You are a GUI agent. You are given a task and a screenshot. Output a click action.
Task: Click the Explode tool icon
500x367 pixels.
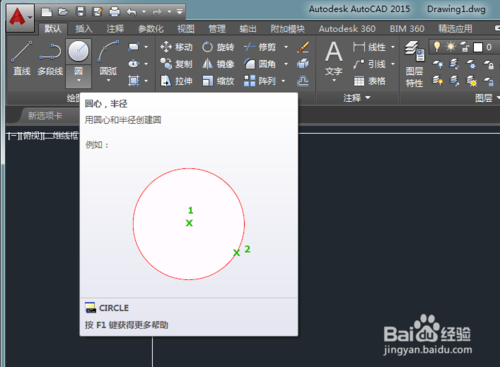303,64
